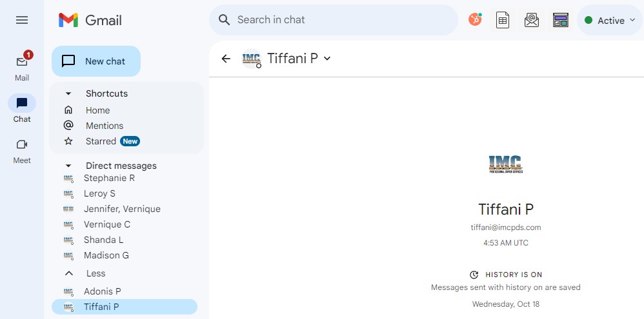Click the HubSpot extension icon

tap(475, 20)
